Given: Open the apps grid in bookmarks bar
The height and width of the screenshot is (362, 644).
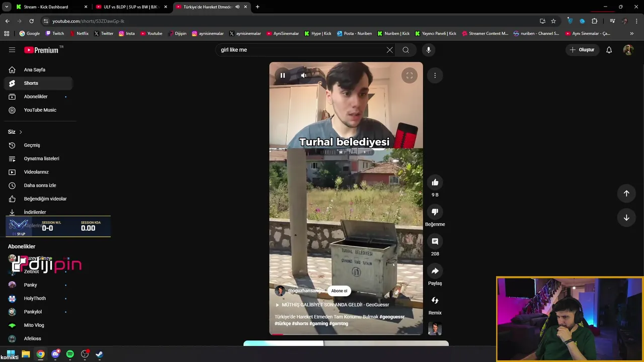Looking at the screenshot, I should 7,34.
